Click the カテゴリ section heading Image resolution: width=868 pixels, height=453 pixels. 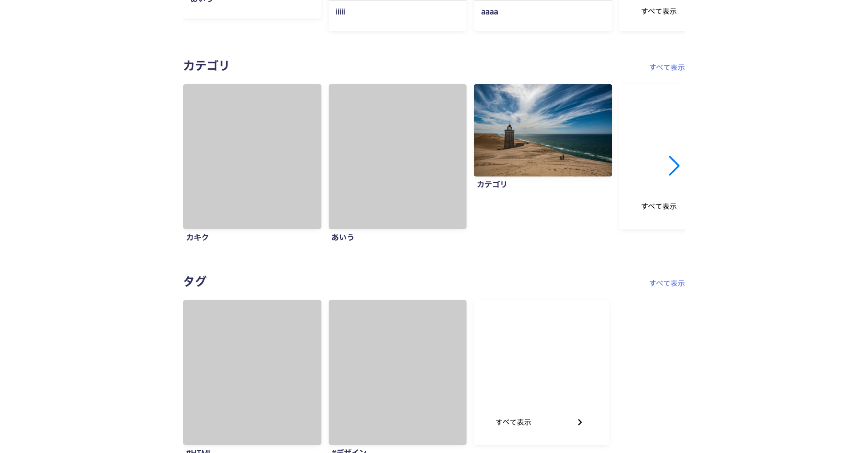coord(206,66)
